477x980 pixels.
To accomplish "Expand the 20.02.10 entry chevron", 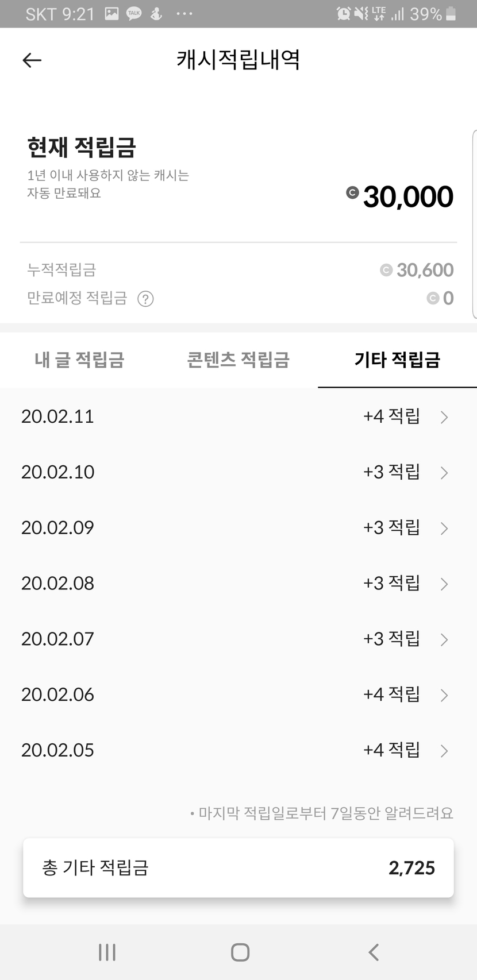I will coord(444,473).
